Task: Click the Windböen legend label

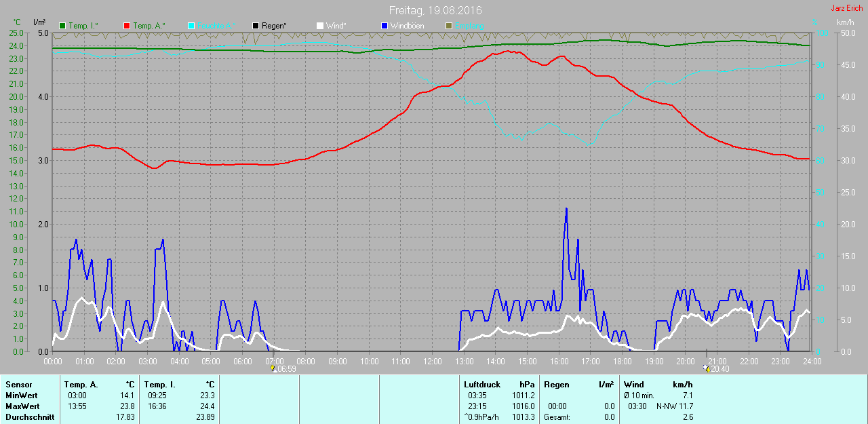Action: (407, 26)
